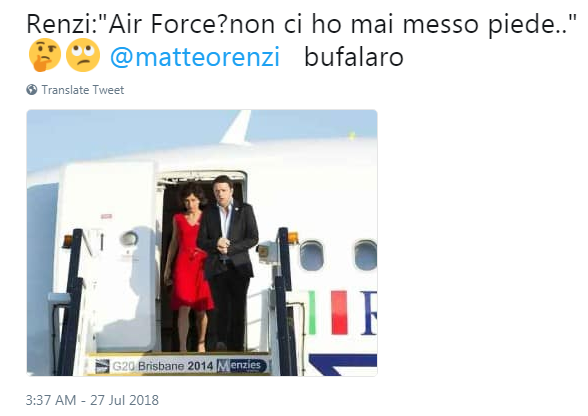This screenshot has height=416, width=588.
Task: Click the word bufalaro in the tweet
Action: coord(354,57)
